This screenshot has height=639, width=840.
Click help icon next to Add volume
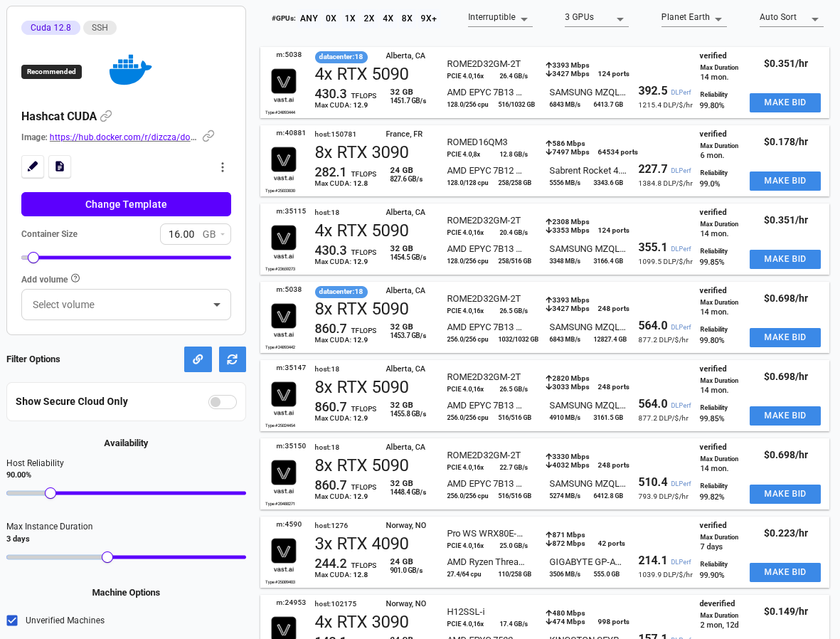(x=75, y=278)
